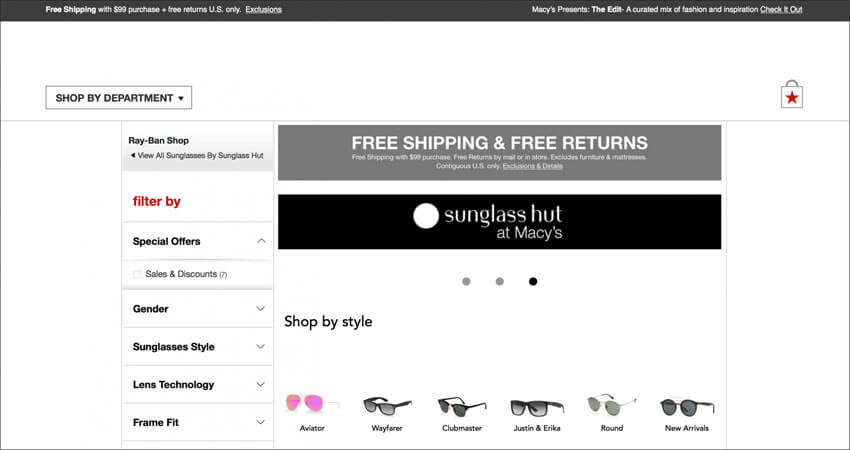
Task: Go to the first carousel slide dot
Action: click(x=466, y=281)
